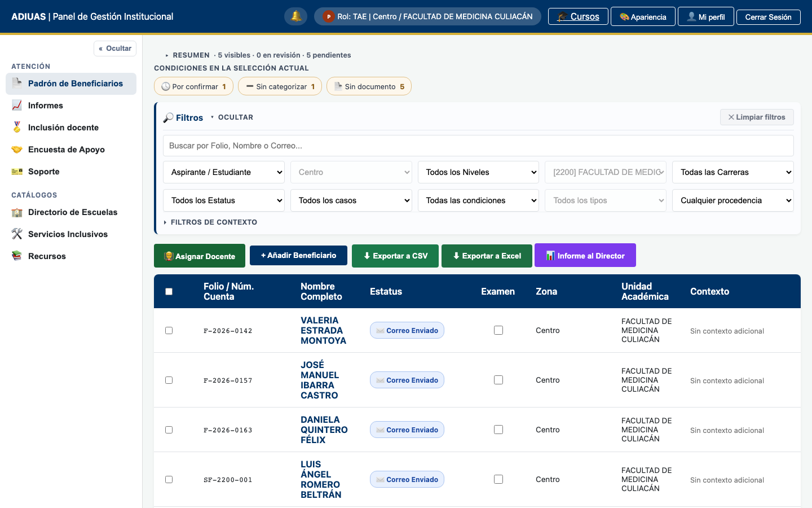Click the Limpiar filtros button
The height and width of the screenshot is (508, 812).
757,117
